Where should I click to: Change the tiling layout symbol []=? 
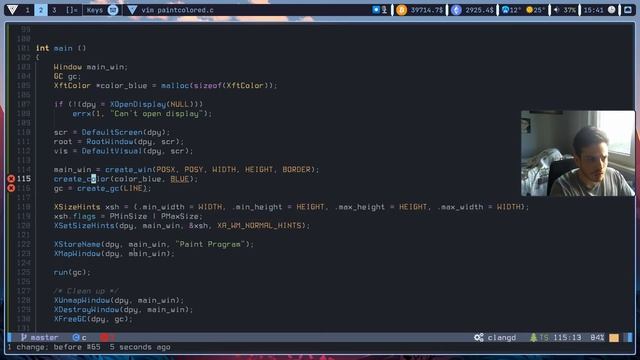tap(72, 10)
